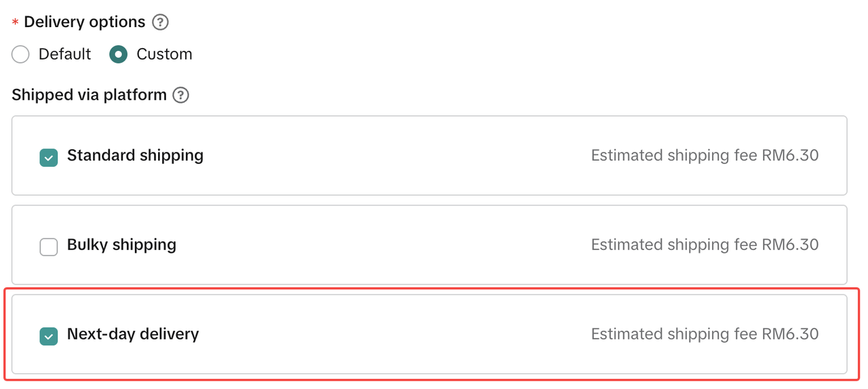The height and width of the screenshot is (389, 868).
Task: Enable the Bulky shipping checkbox
Action: click(x=49, y=247)
